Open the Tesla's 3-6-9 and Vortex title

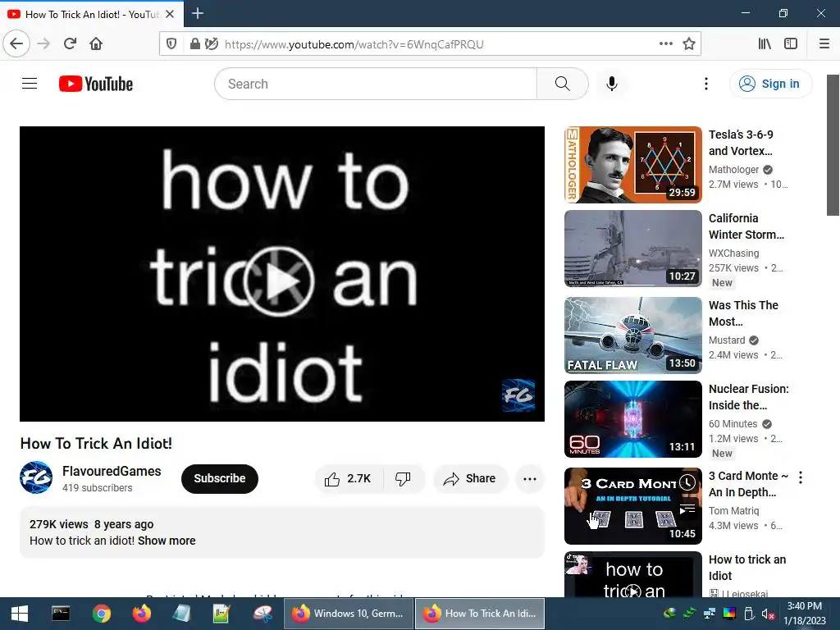pyautogui.click(x=741, y=143)
